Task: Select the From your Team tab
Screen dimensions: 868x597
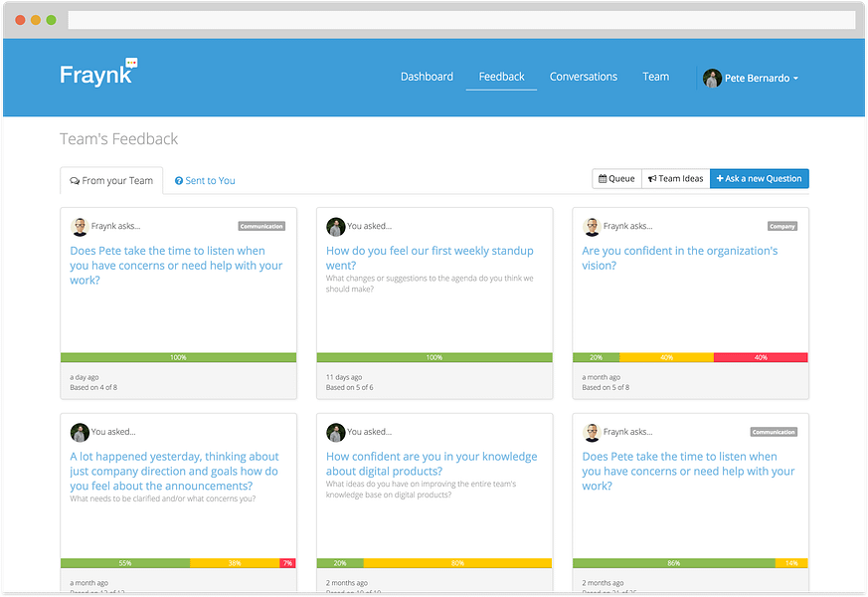Action: pos(111,180)
